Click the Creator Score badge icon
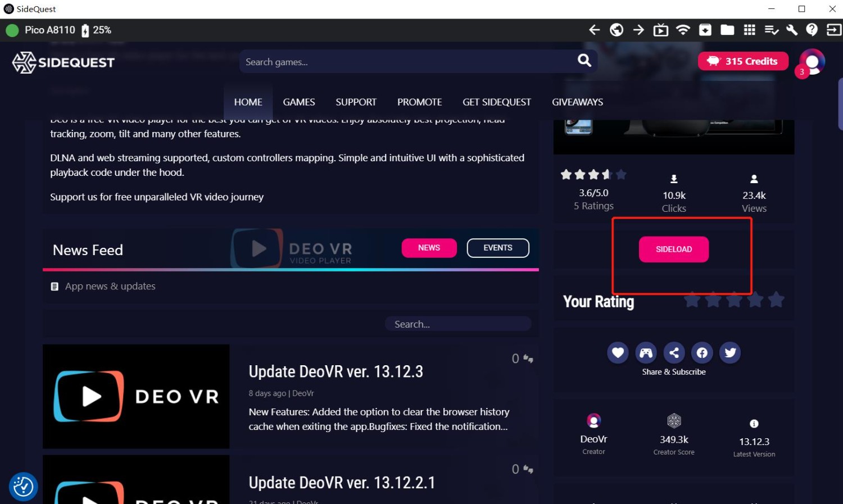The image size is (843, 504). pyautogui.click(x=674, y=420)
